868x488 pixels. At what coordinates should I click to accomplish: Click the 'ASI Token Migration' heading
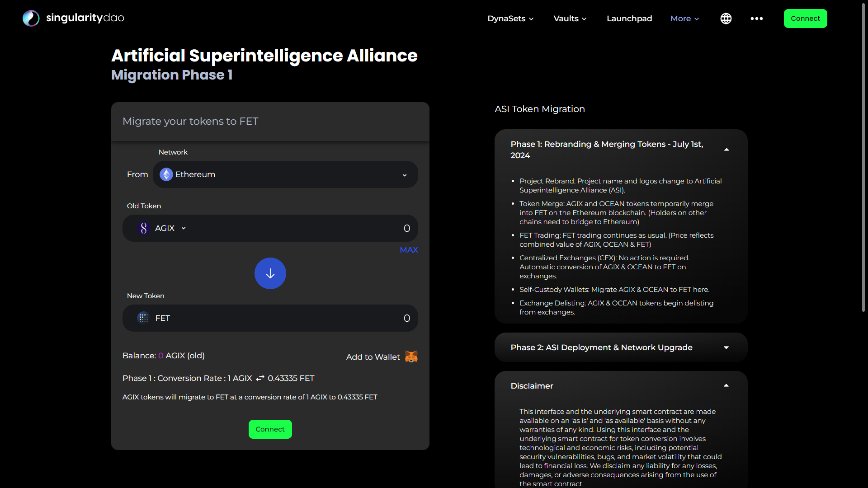[x=540, y=109]
